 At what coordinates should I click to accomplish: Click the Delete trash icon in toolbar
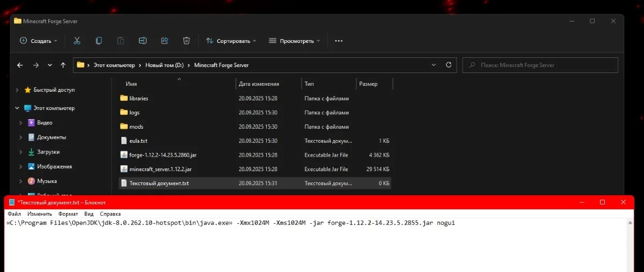[186, 41]
